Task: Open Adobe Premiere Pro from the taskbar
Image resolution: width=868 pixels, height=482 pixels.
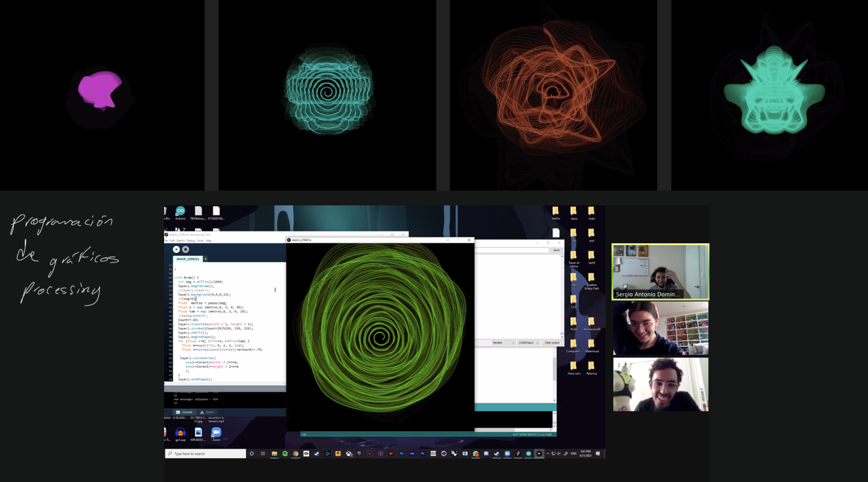Action: tap(423, 454)
